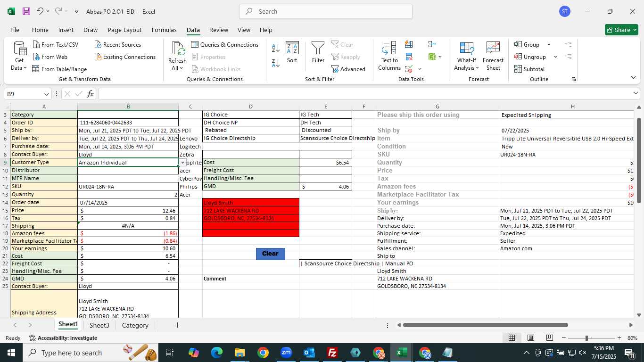Viewport: 644px width, 362px height.
Task: Click the Flash Fill icon
Action: (409, 44)
